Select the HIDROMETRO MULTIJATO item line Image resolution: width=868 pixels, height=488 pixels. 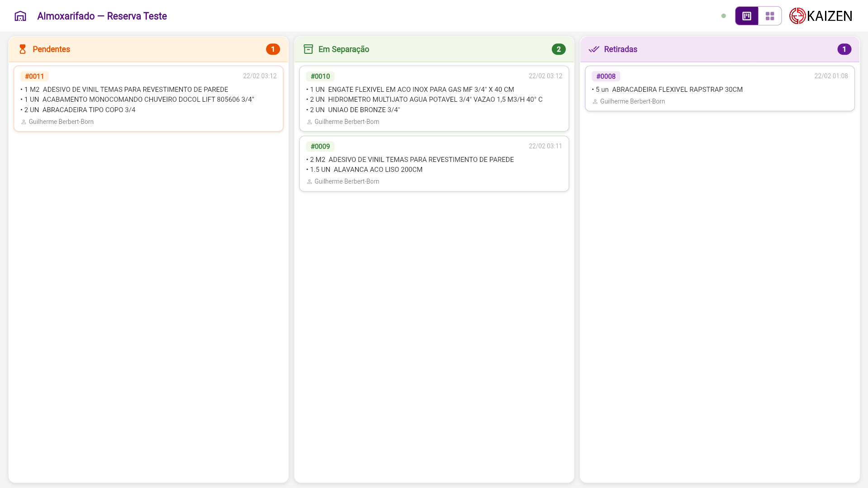coord(426,99)
